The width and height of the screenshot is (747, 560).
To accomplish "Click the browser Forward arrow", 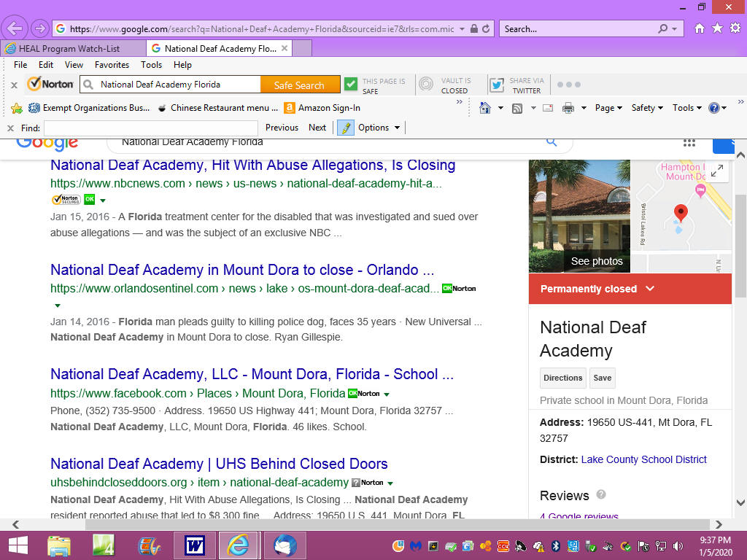I will point(40,28).
